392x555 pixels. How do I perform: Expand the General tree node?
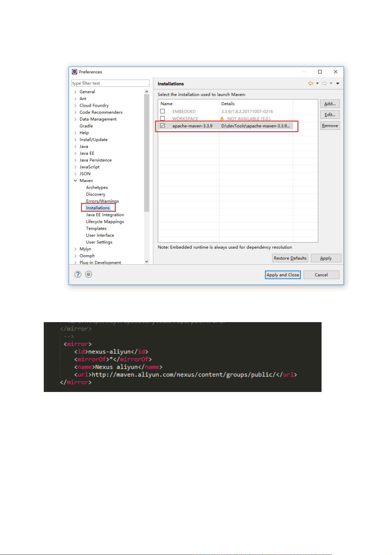(75, 92)
